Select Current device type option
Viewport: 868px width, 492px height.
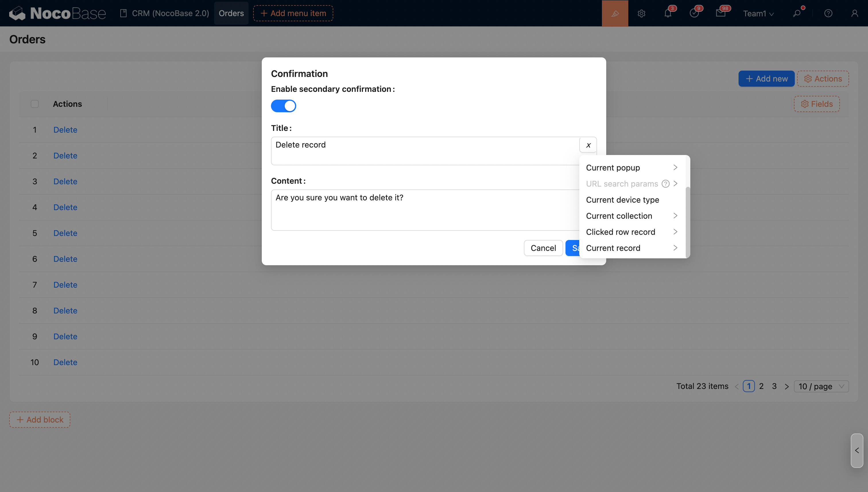[622, 200]
